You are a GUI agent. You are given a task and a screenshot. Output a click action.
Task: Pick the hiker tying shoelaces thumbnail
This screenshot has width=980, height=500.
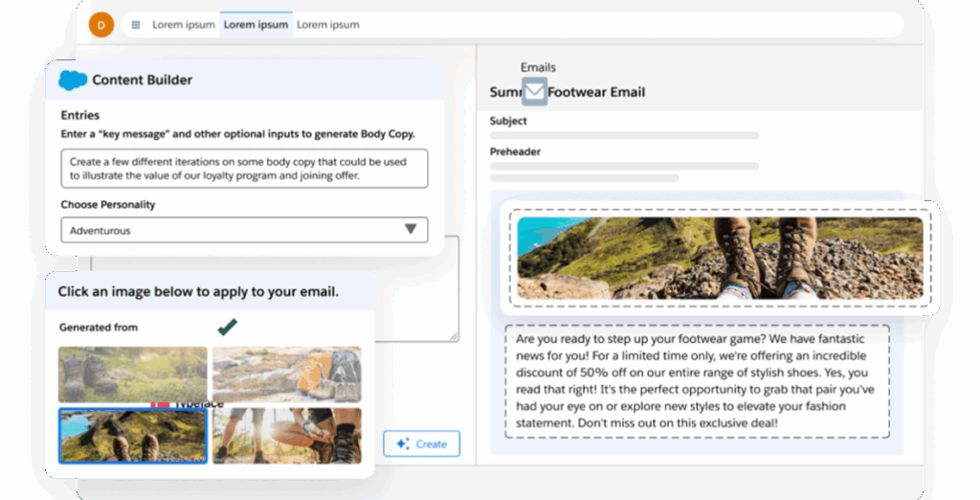tap(286, 436)
